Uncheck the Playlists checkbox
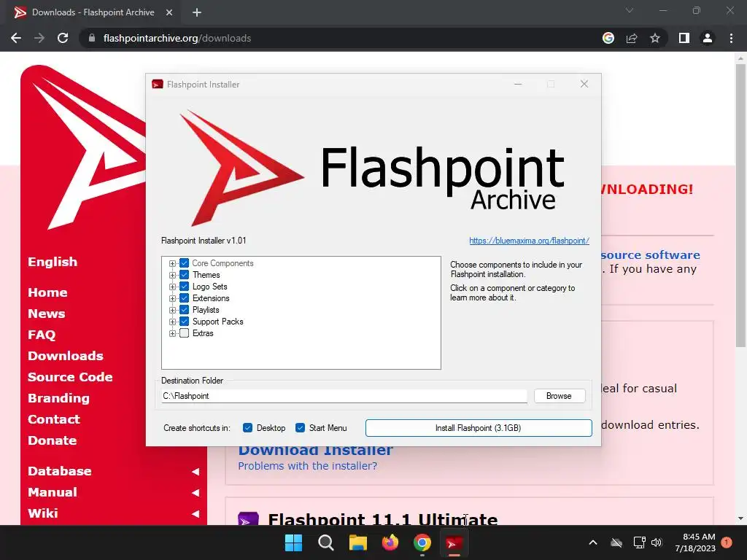This screenshot has width=747, height=560. point(185,310)
